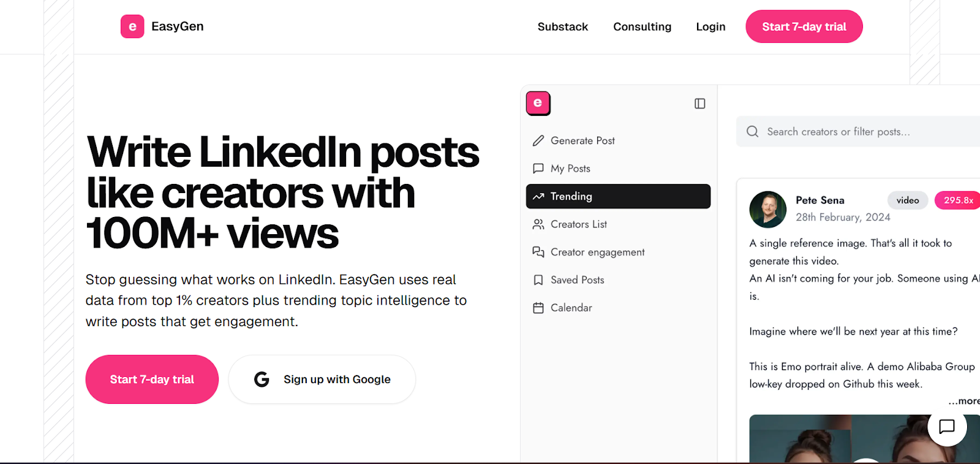980x464 pixels.
Task: Click Sign up with Google button
Action: 322,379
